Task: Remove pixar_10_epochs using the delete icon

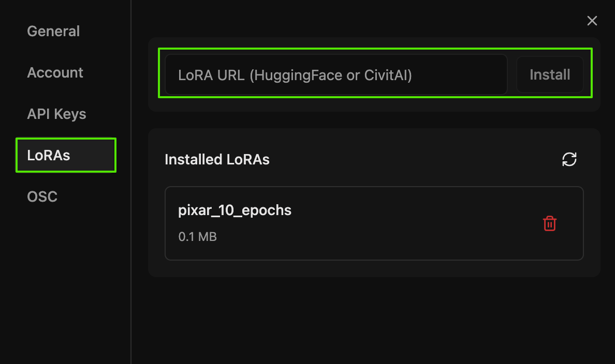Action: coord(550,223)
